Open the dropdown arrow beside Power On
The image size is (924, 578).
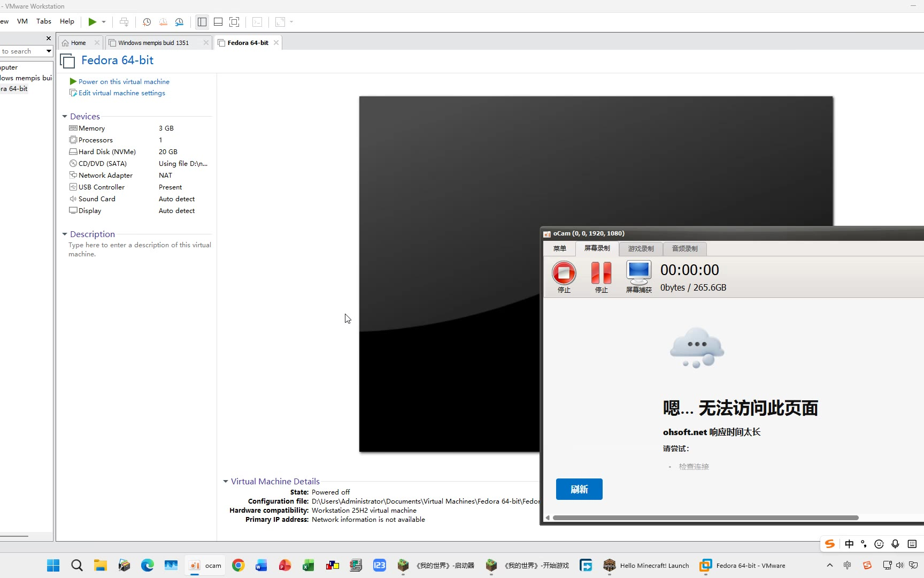click(104, 22)
